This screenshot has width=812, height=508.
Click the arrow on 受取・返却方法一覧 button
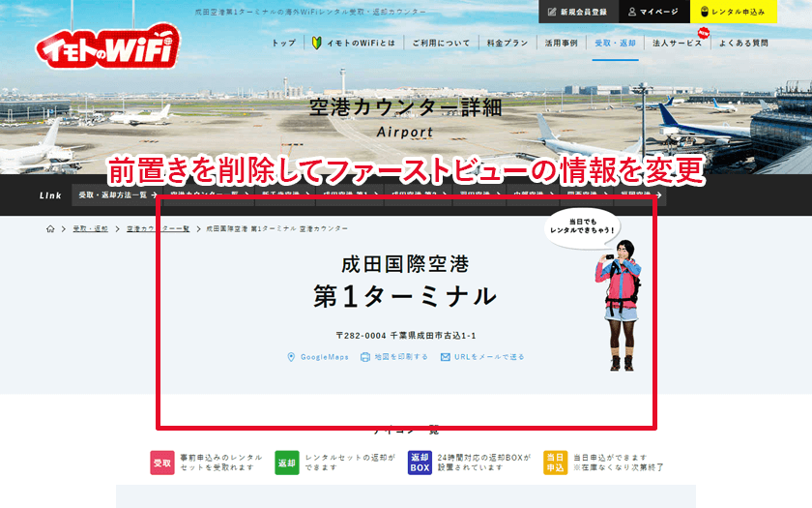click(x=154, y=195)
